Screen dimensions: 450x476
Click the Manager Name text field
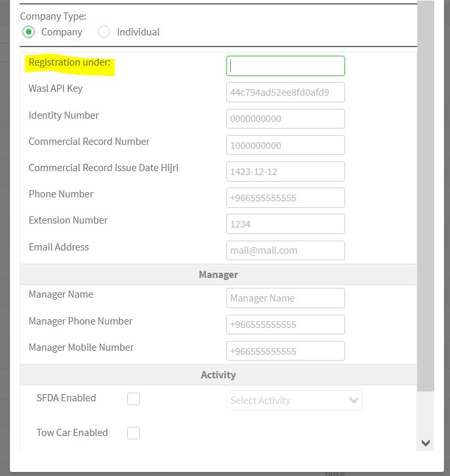pos(285,298)
